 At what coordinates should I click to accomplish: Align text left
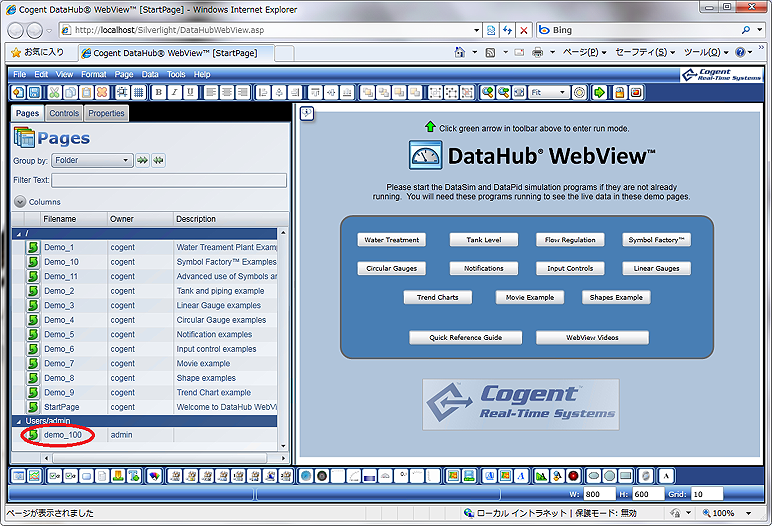211,92
